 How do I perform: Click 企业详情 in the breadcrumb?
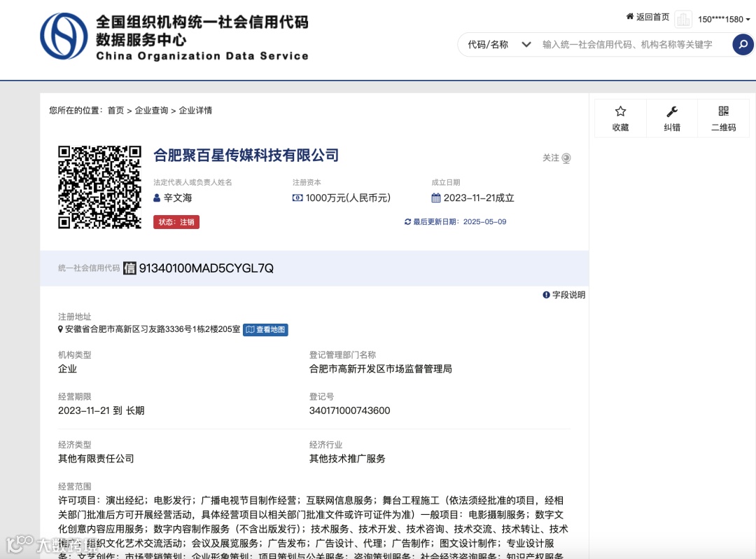195,111
